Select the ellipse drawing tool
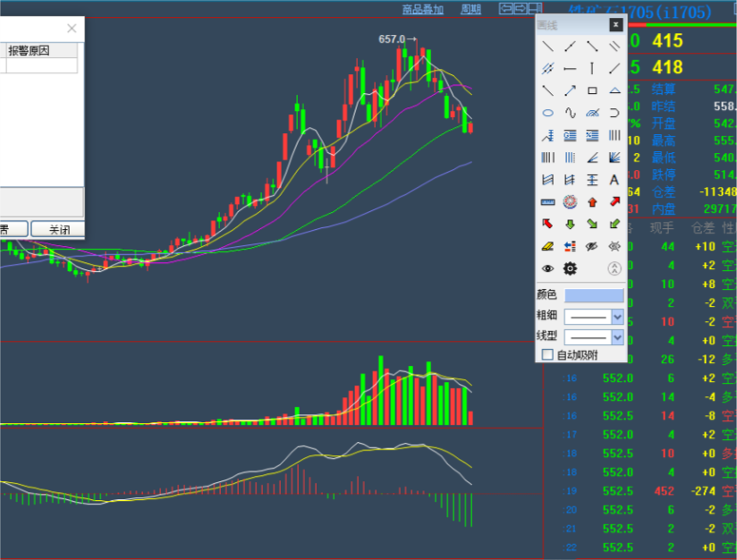The height and width of the screenshot is (560, 737). pos(547,113)
